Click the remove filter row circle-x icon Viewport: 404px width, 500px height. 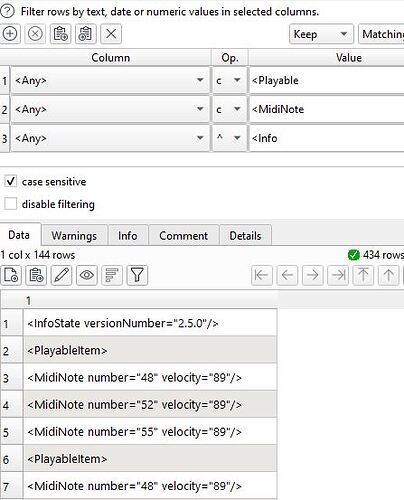coord(35,34)
